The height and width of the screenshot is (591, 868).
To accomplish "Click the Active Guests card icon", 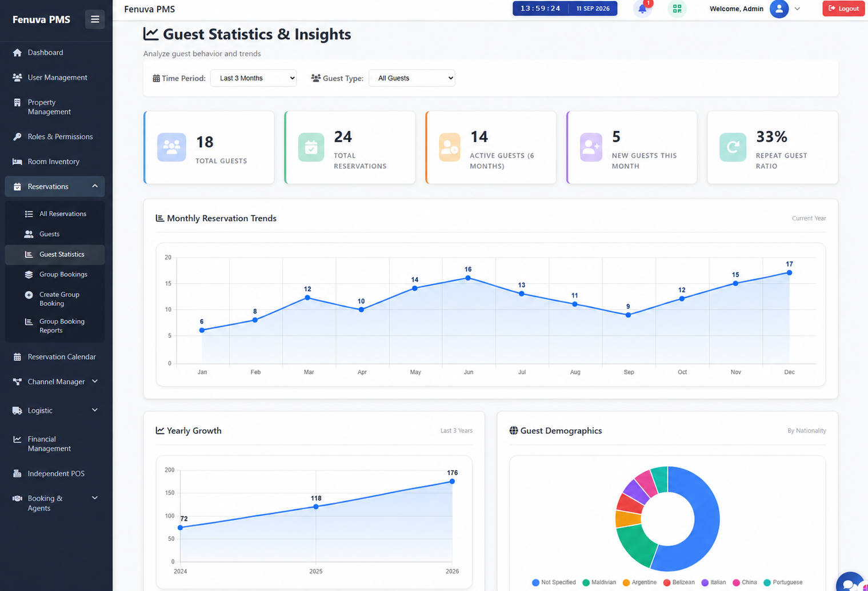I will tap(450, 147).
